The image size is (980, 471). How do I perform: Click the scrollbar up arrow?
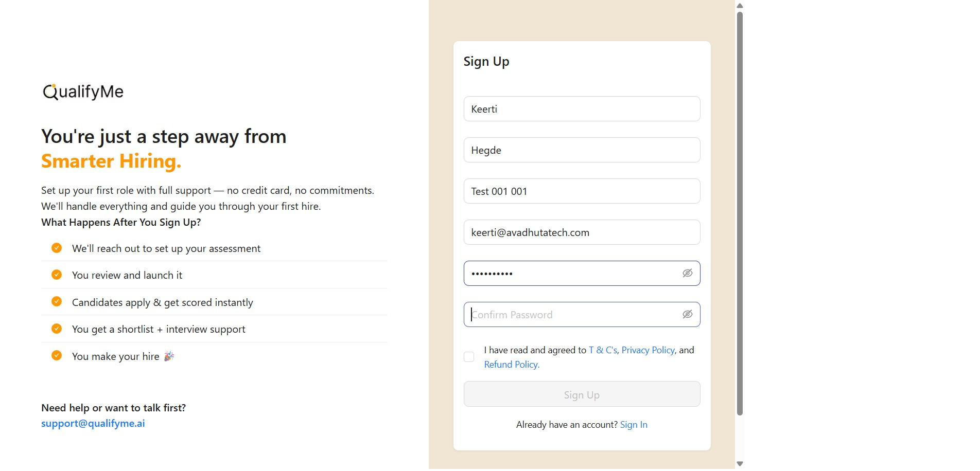tap(740, 6)
